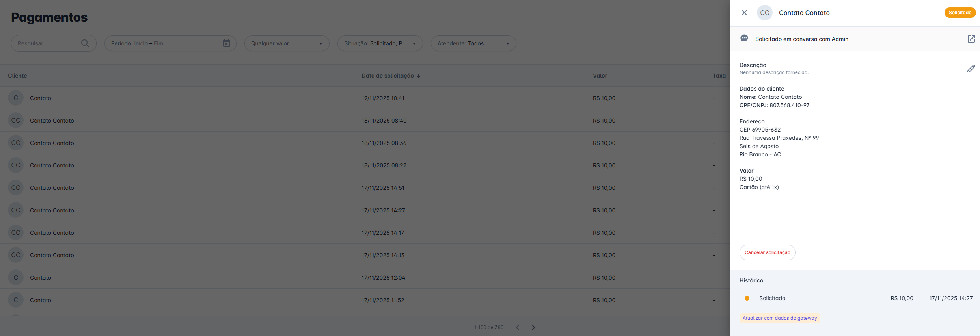This screenshot has width=980, height=336.
Task: Edit the description with pencil icon
Action: pyautogui.click(x=971, y=69)
